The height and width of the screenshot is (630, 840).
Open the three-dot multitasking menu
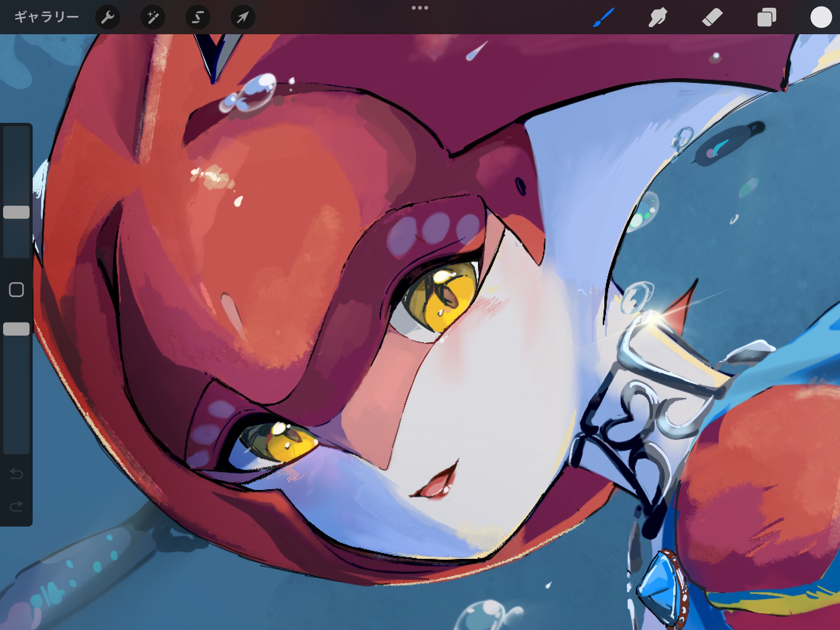(x=420, y=8)
